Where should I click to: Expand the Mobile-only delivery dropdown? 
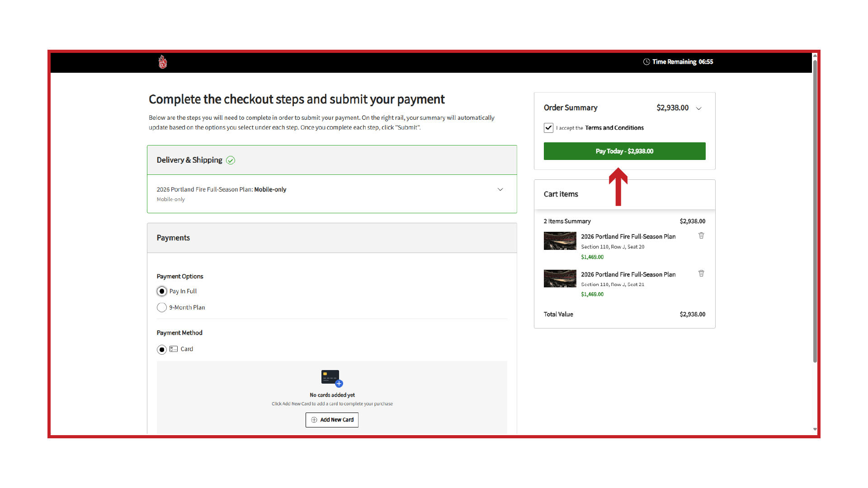pyautogui.click(x=500, y=189)
